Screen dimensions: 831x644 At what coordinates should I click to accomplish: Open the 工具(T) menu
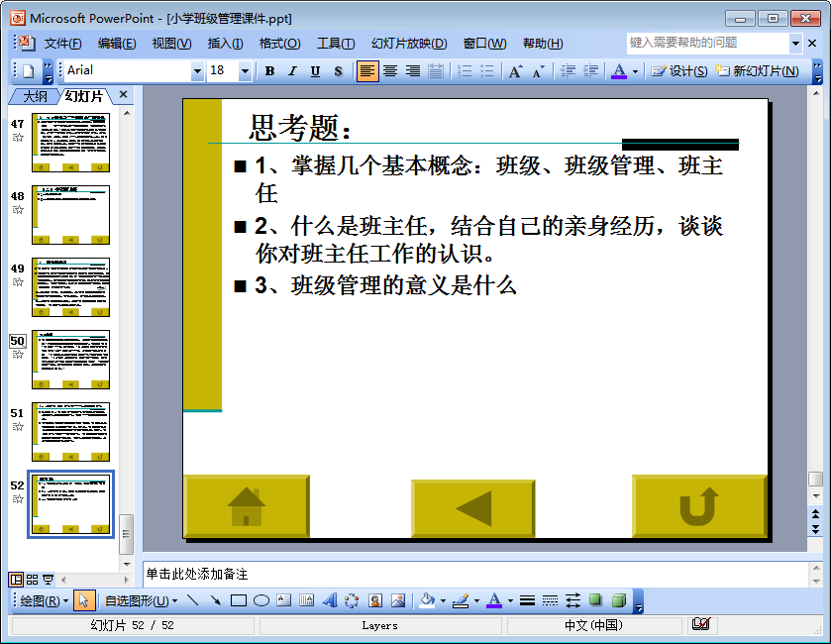pos(336,44)
